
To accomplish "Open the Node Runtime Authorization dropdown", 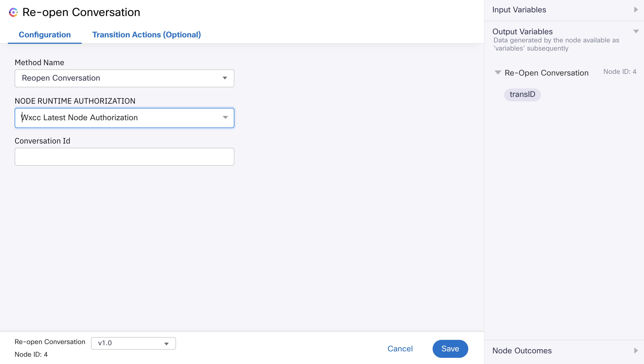I will pos(124,118).
